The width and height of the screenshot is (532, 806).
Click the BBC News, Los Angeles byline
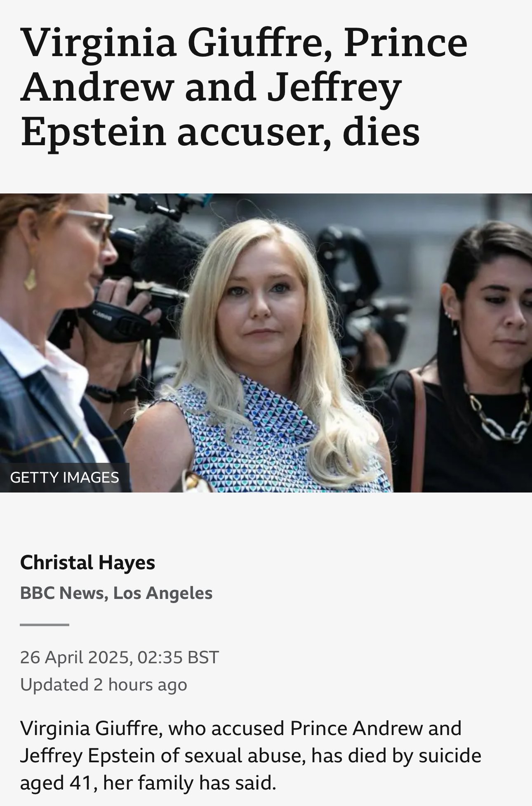pyautogui.click(x=116, y=593)
